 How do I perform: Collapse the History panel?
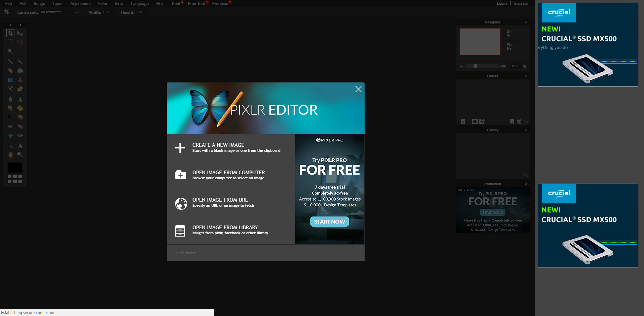(526, 130)
